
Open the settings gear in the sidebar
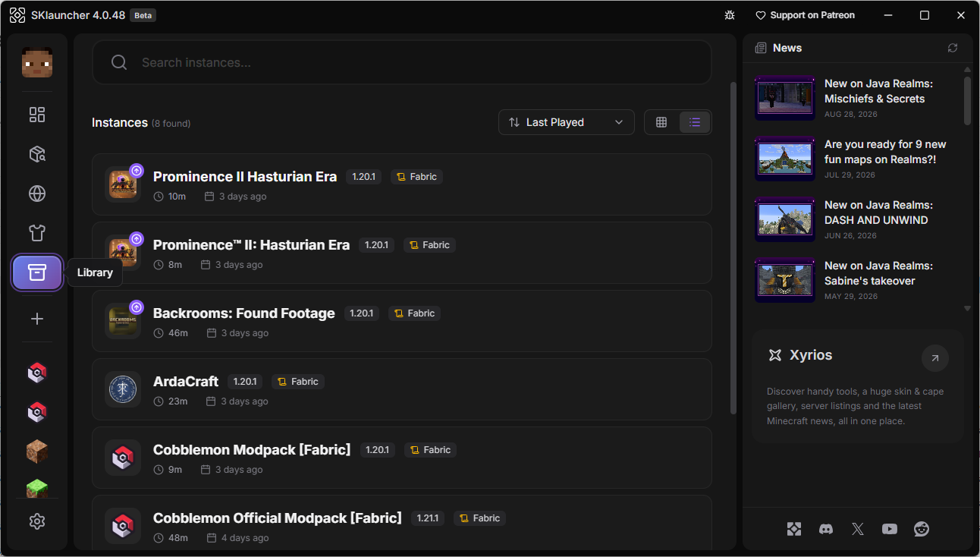(37, 521)
